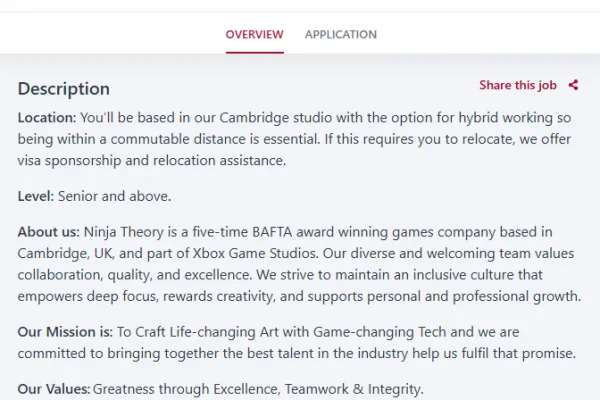This screenshot has height=400, width=600.
Task: Click the words 'Xbox Game Studios'
Action: 255,253
